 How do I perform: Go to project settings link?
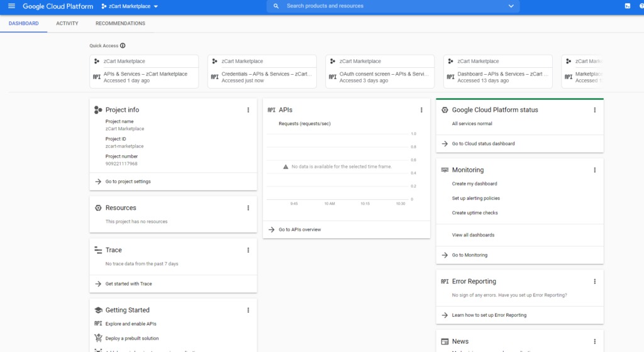128,182
